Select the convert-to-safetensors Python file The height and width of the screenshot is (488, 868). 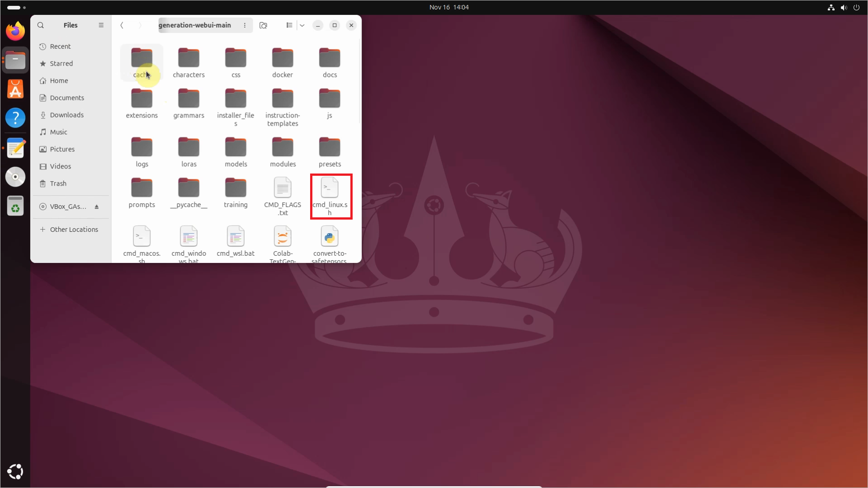click(x=330, y=244)
